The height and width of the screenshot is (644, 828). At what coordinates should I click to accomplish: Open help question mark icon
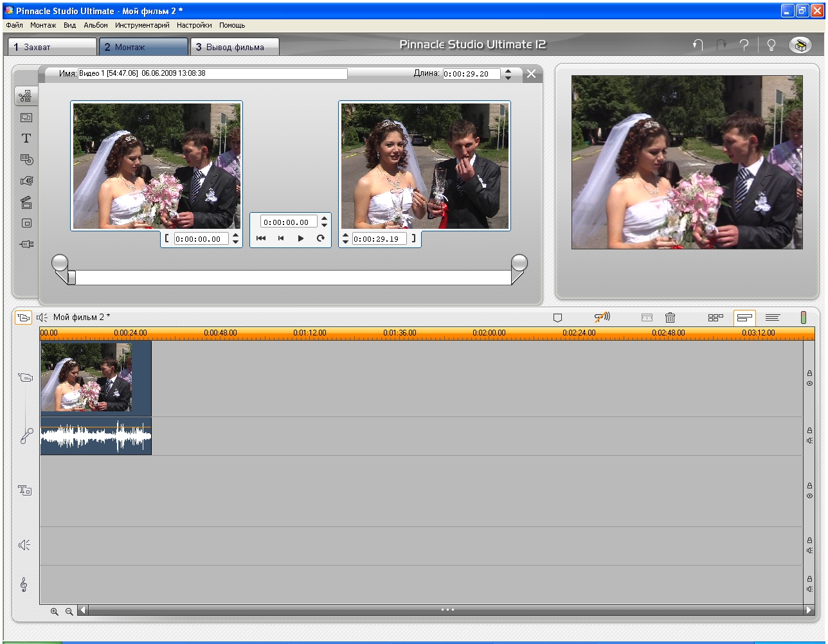pos(744,45)
